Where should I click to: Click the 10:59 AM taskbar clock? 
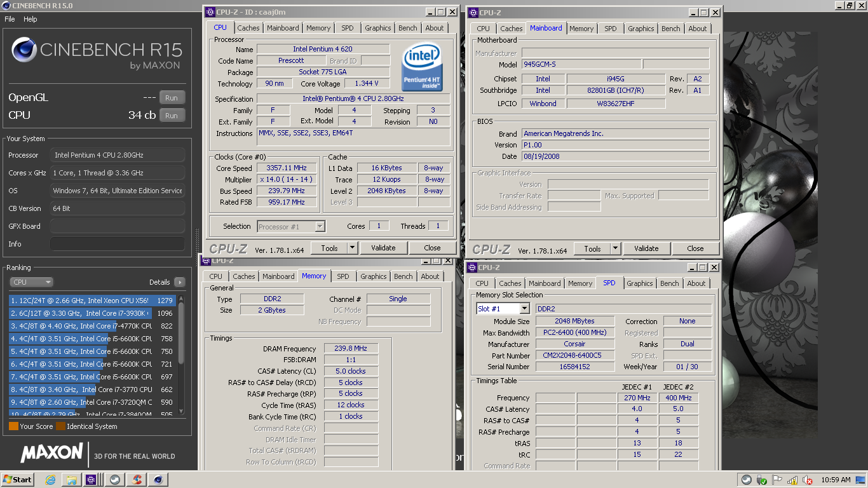point(836,480)
